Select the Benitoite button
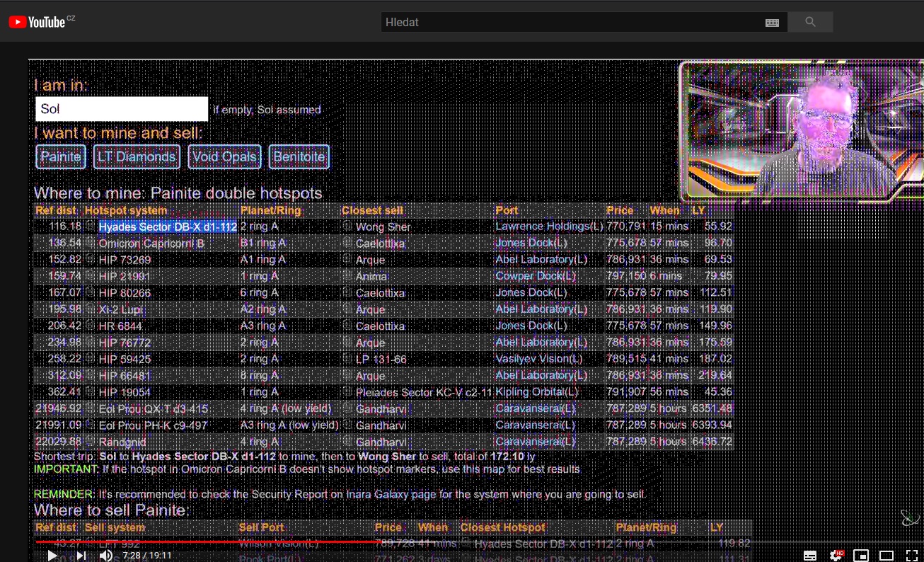 click(299, 157)
